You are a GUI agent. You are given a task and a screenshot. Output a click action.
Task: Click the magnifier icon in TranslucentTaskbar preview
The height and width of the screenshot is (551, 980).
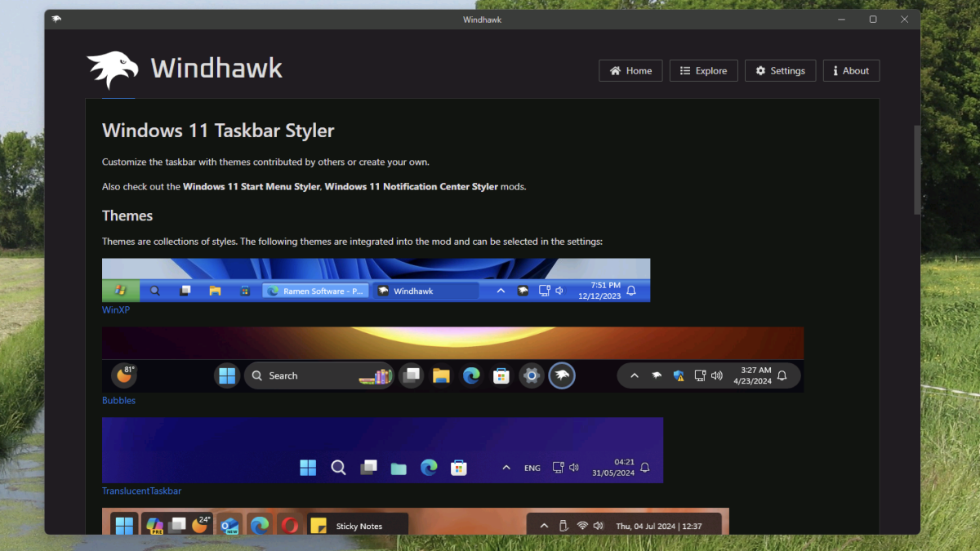338,468
